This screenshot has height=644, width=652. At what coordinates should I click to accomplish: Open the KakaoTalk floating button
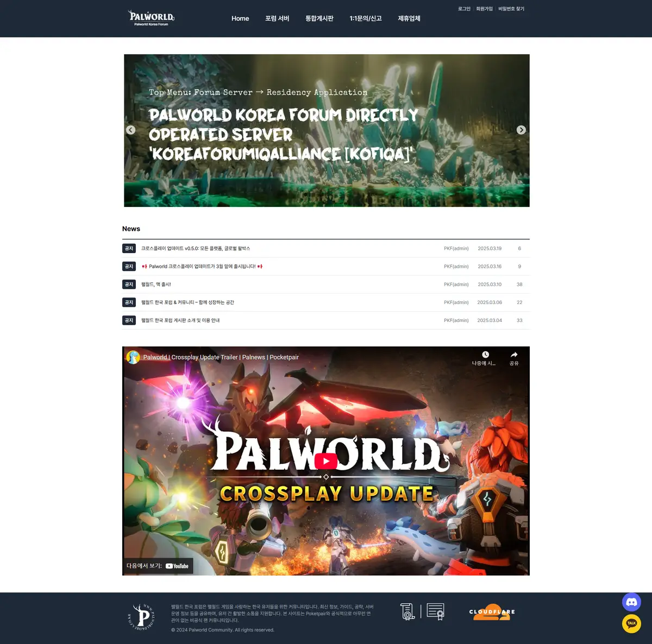pos(631,623)
